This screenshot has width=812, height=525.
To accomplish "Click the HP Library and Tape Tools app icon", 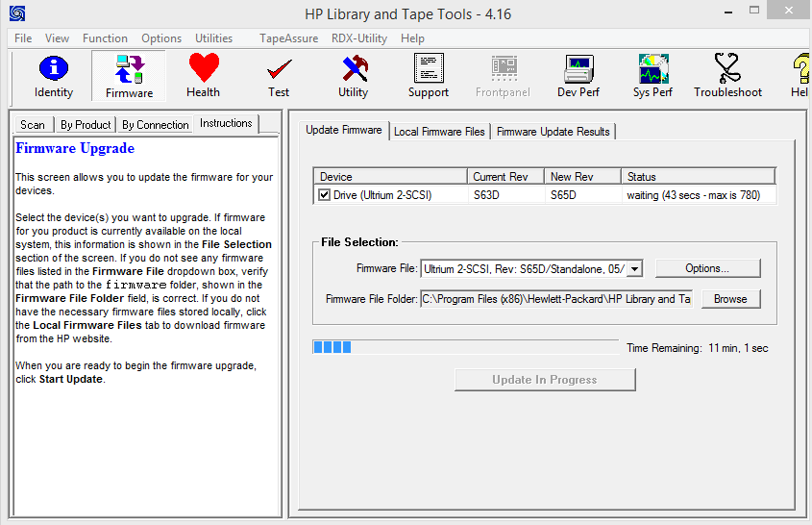I will tap(17, 13).
